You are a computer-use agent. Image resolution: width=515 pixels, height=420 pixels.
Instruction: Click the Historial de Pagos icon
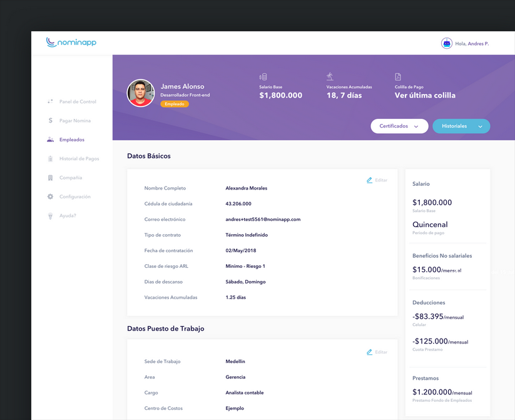(50, 159)
